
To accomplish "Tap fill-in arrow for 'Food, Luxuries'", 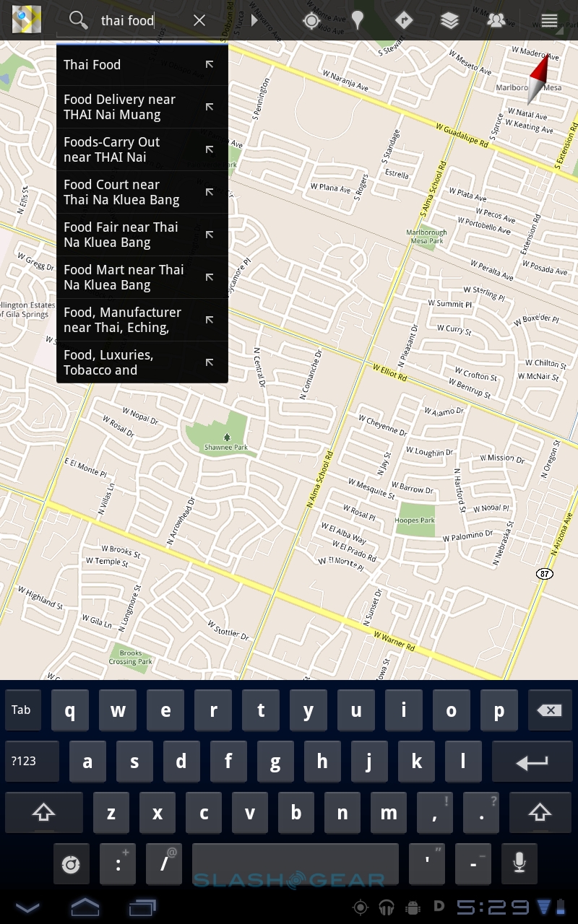I will pos(210,362).
